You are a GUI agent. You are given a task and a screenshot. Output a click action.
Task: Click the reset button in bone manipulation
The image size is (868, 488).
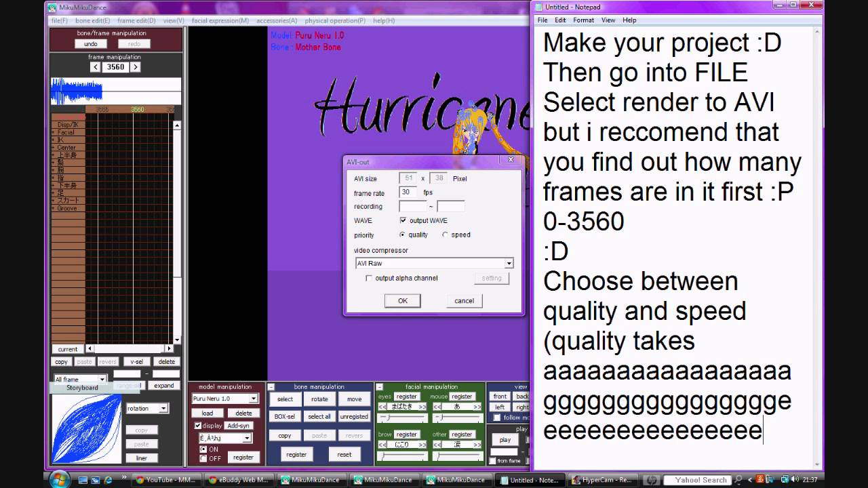344,454
